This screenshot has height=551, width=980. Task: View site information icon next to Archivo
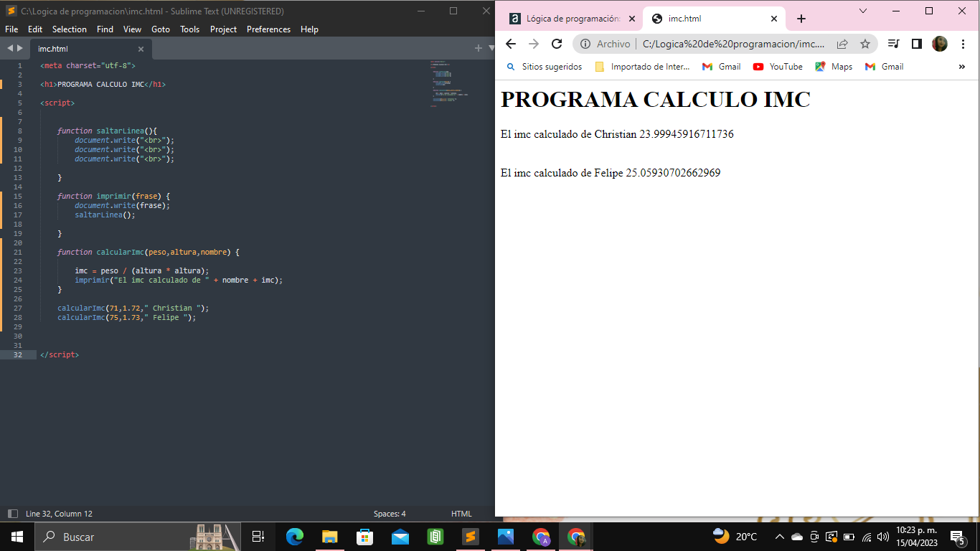pos(585,44)
